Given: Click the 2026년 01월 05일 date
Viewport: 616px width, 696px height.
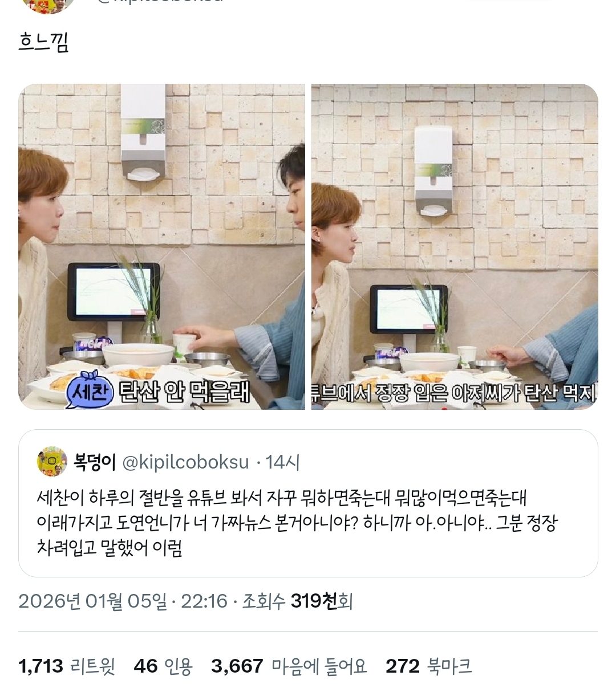Looking at the screenshot, I should [93, 601].
